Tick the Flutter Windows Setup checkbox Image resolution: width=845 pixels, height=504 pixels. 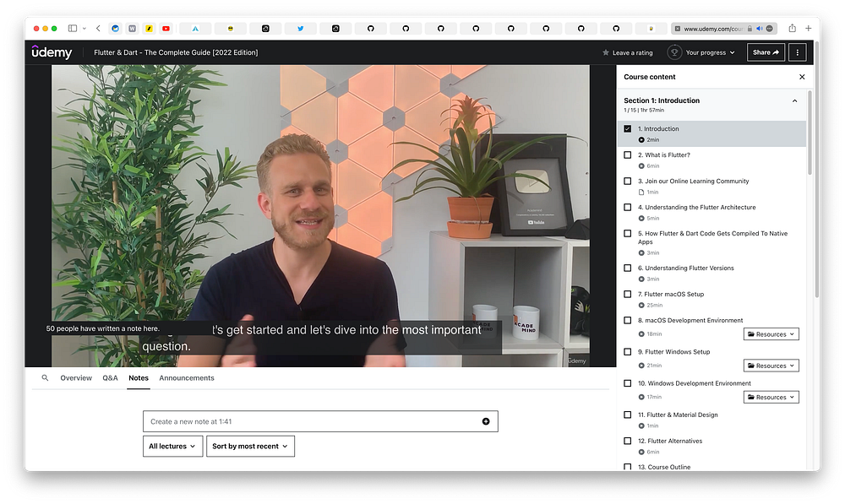[x=627, y=352]
